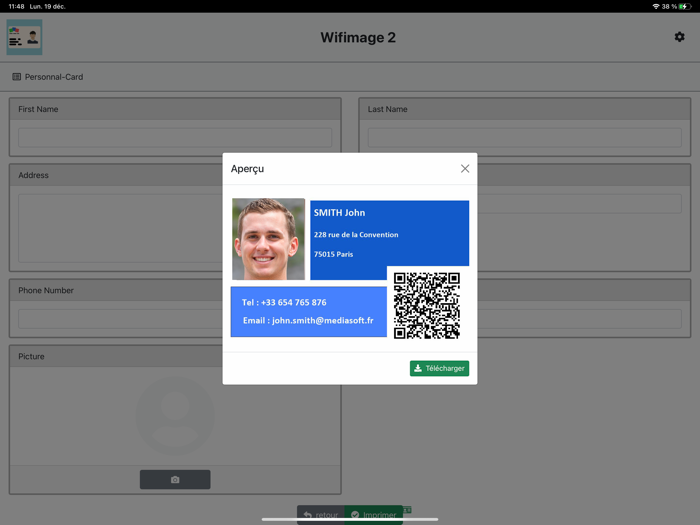This screenshot has width=700, height=525.
Task: Tap the First Name label
Action: (x=38, y=109)
